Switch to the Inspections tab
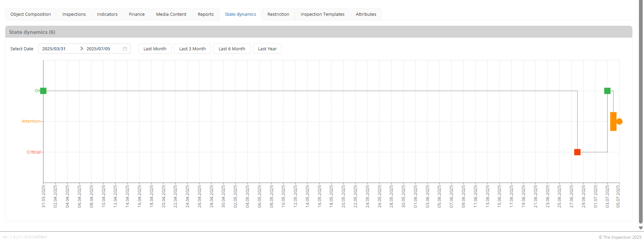Image resolution: width=644 pixels, height=243 pixels. click(74, 14)
